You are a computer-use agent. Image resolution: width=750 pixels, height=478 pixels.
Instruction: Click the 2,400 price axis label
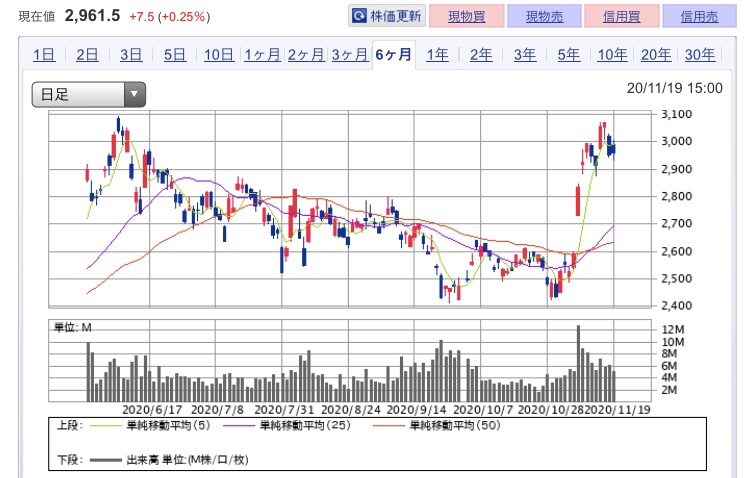(676, 305)
